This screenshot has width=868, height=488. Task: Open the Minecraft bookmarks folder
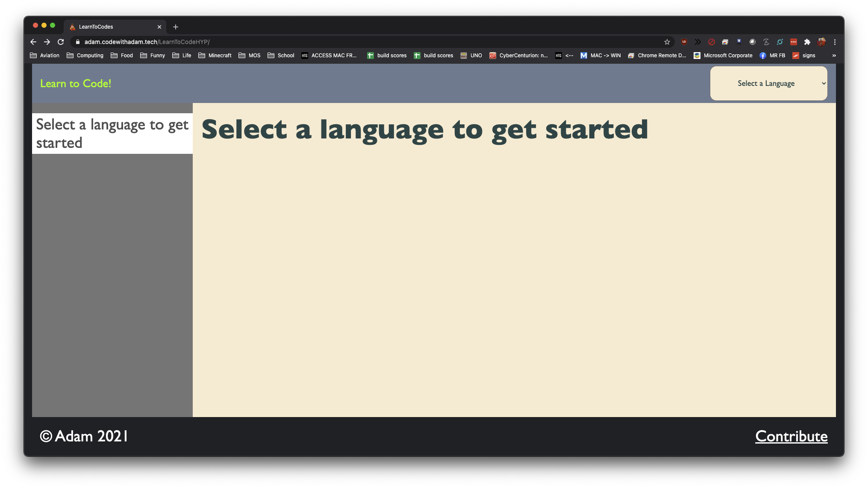pos(215,56)
